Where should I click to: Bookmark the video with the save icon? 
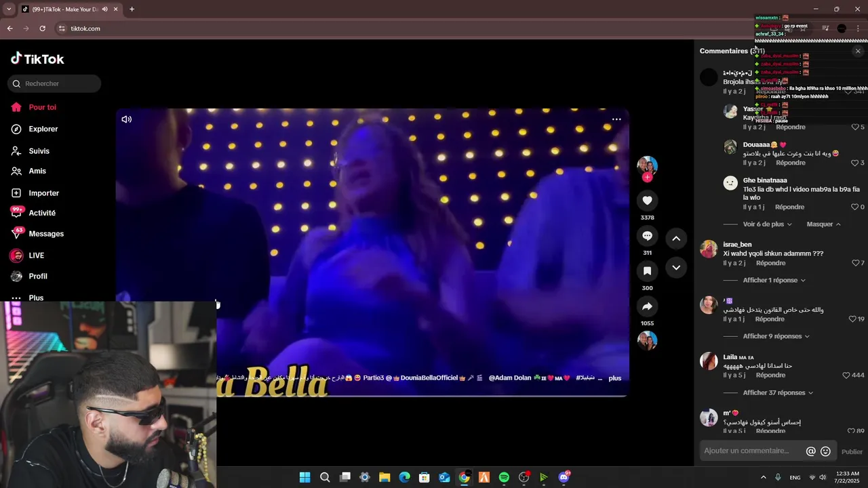click(x=647, y=271)
